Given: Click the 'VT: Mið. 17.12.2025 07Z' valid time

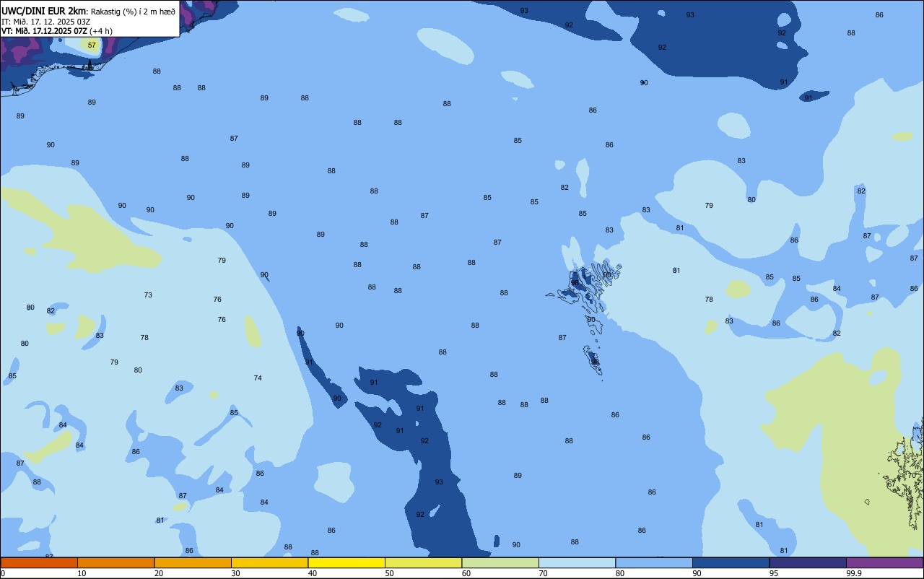Looking at the screenshot, I should 44,31.
